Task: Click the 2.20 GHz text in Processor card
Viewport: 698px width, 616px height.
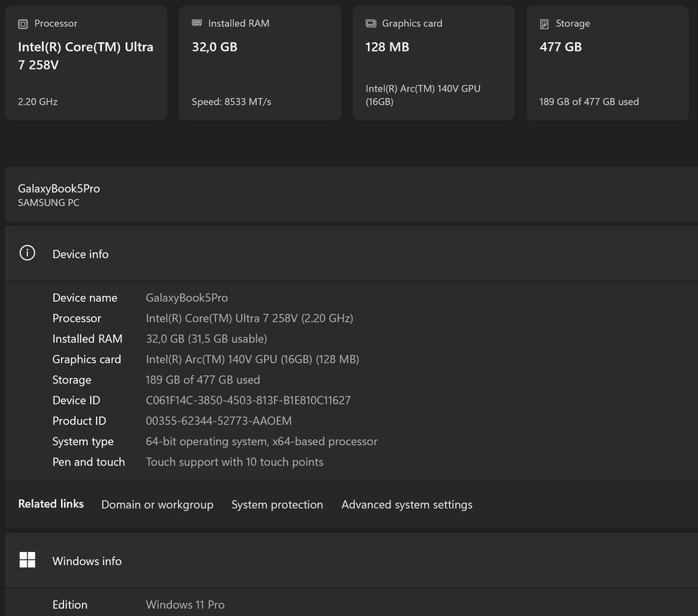Action: pyautogui.click(x=37, y=102)
